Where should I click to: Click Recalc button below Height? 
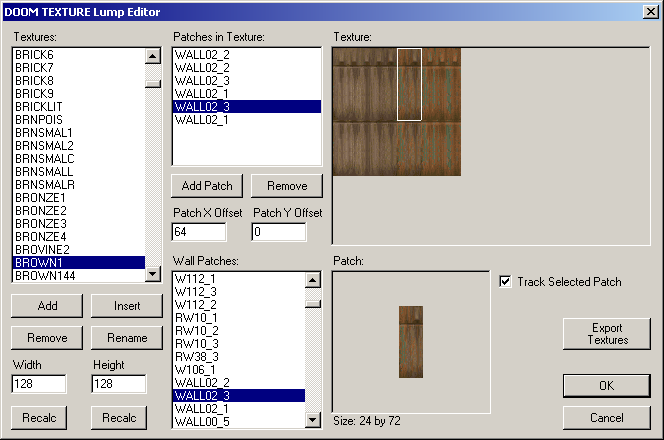[x=119, y=418]
